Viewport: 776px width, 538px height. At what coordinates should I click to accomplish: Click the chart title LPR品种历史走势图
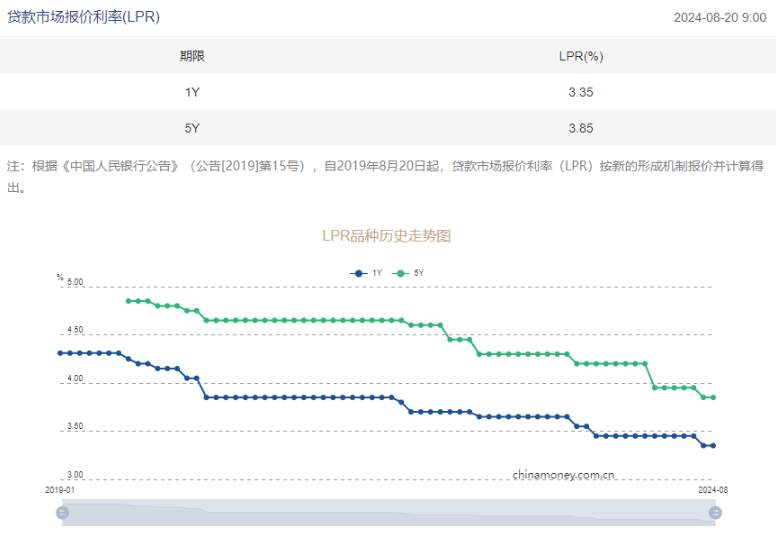click(387, 236)
